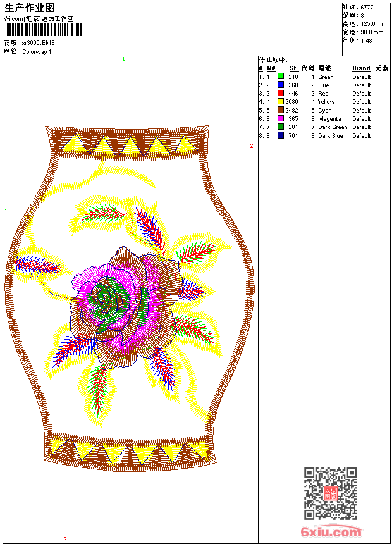Click the barcode under the studio name
This screenshot has width=392, height=544.
point(44,30)
